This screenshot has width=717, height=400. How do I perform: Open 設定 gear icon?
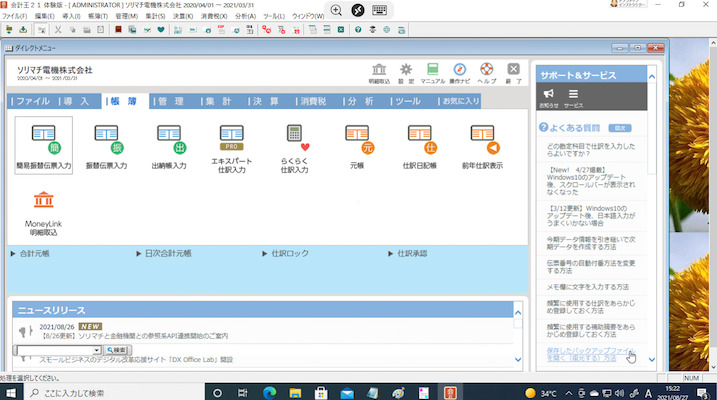point(406,73)
